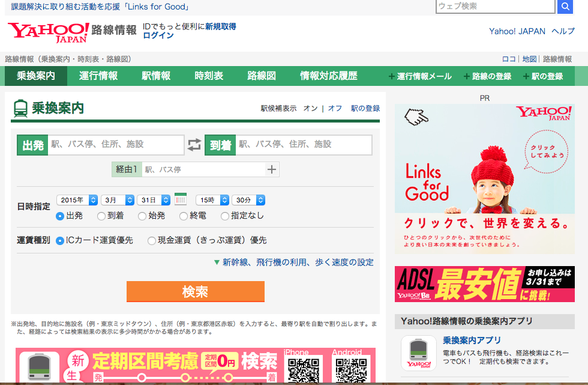
Task: Click the ロコ link
Action: point(509,59)
